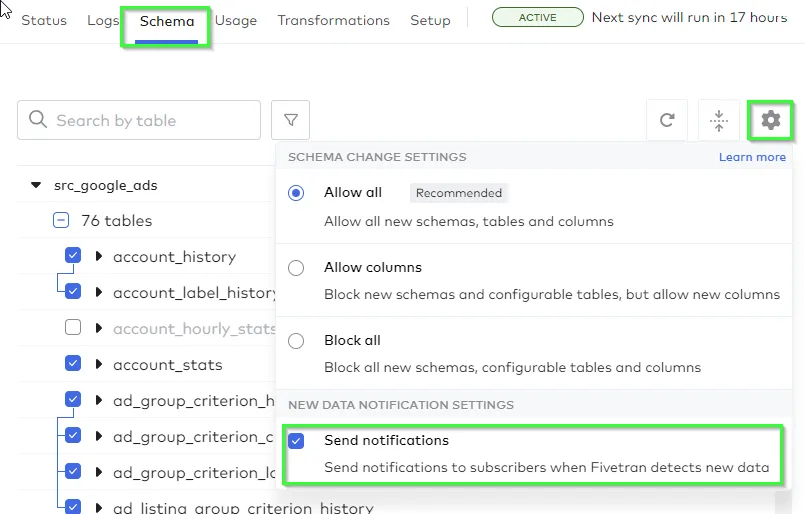Open the Transformations tab

pos(333,20)
